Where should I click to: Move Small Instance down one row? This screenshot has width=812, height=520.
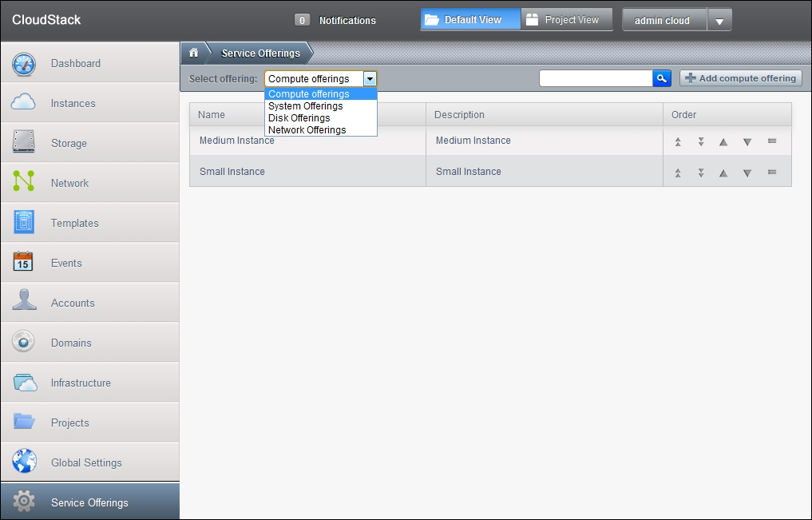click(x=747, y=173)
